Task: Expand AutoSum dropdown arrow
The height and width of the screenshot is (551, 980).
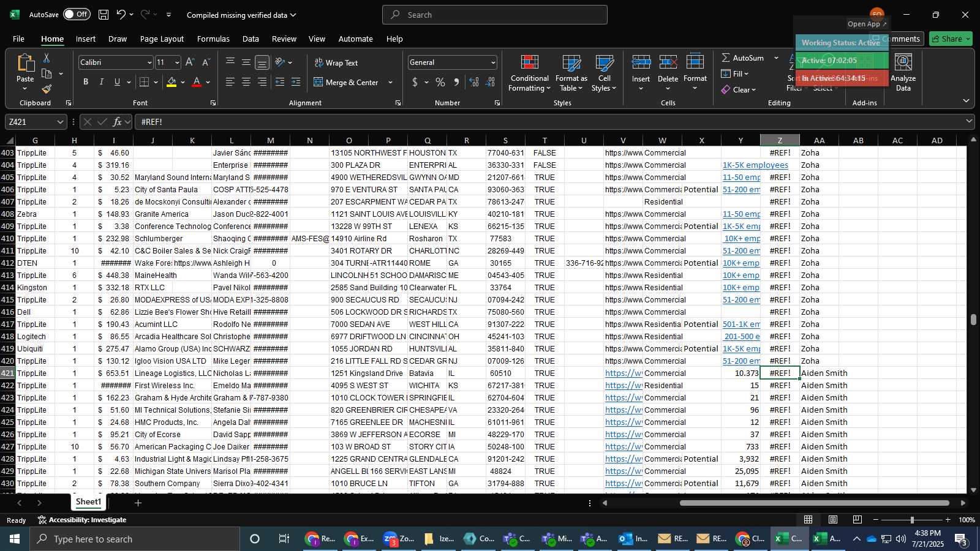Action: point(776,58)
